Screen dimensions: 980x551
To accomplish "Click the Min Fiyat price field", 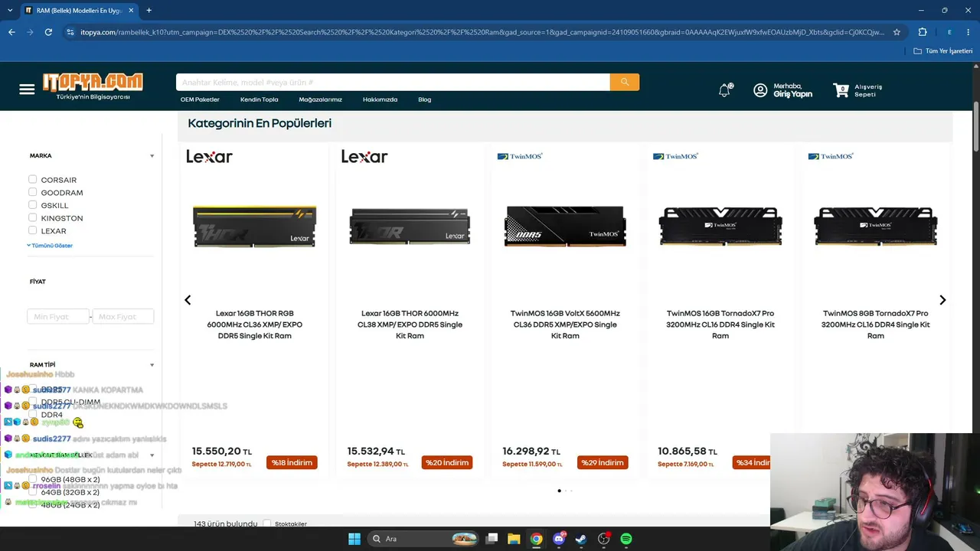I will coord(58,317).
